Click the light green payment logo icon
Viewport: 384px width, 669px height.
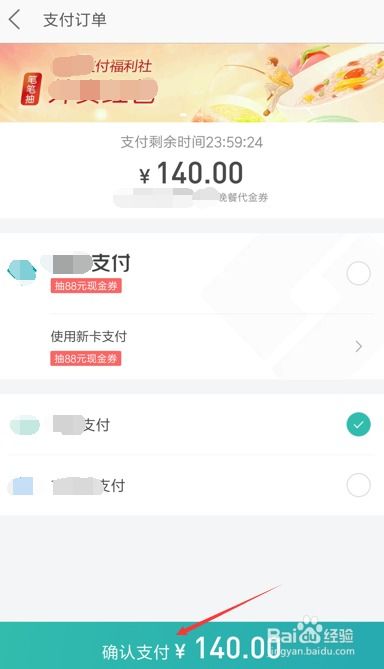tap(25, 425)
